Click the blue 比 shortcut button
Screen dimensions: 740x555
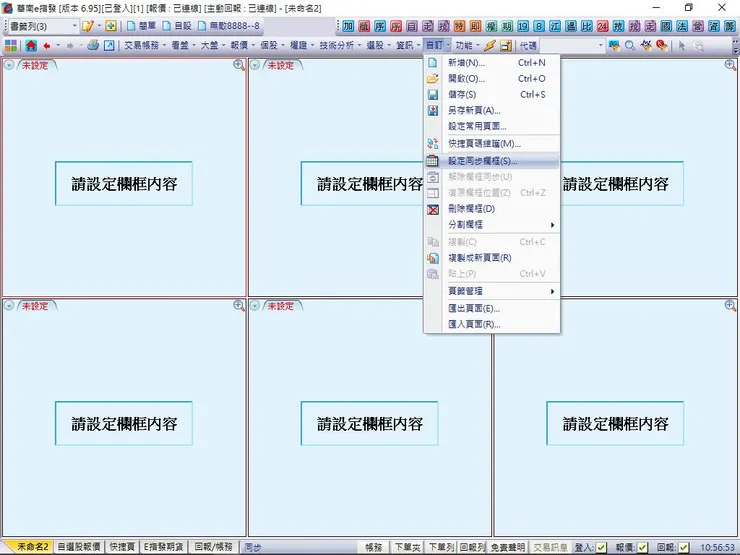click(x=587, y=26)
